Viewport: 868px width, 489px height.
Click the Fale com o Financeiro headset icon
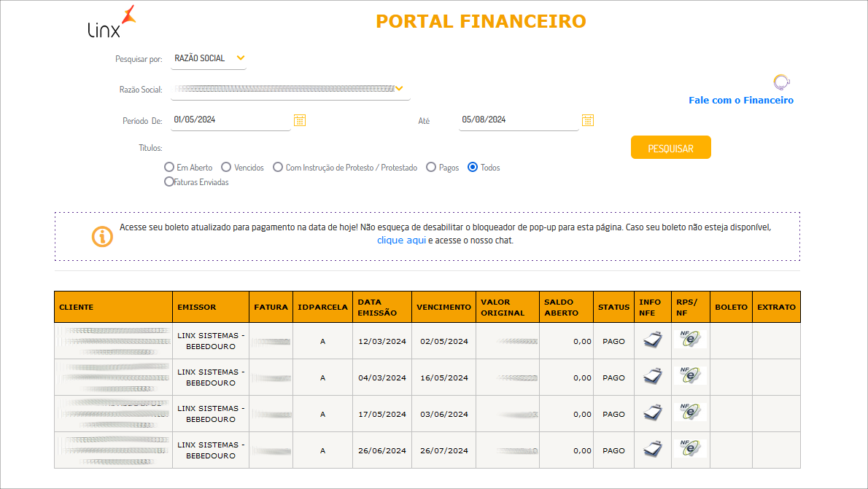(781, 82)
